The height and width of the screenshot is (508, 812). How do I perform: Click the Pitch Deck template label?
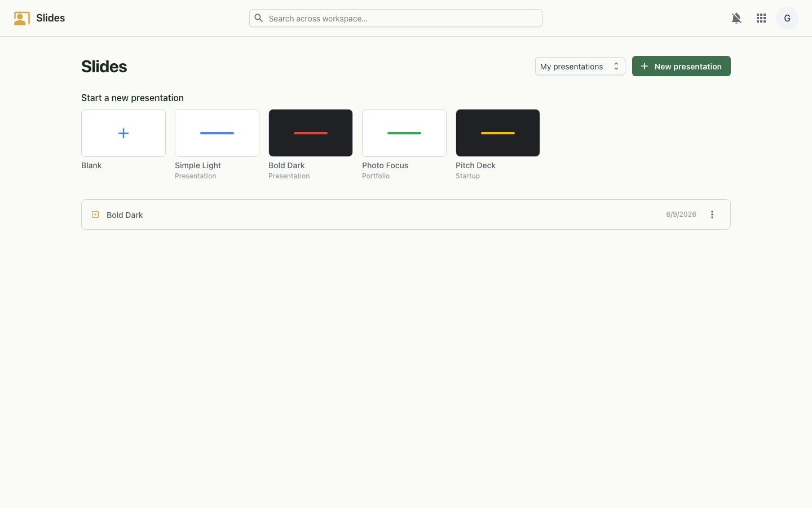point(475,165)
